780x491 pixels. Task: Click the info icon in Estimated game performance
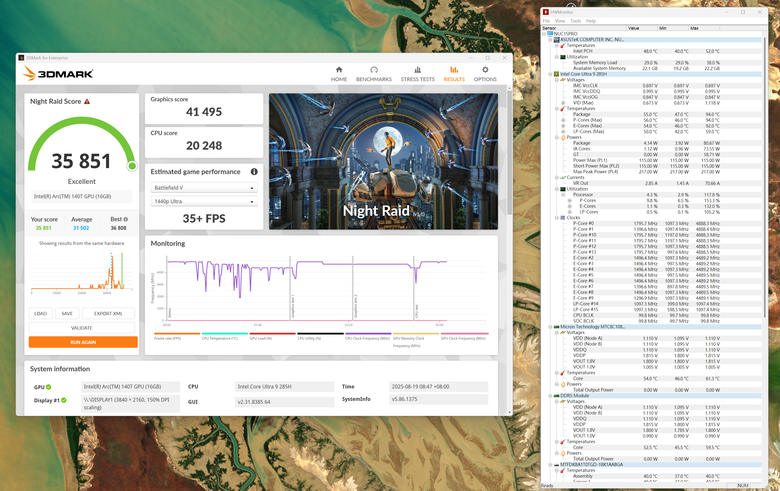(x=254, y=172)
